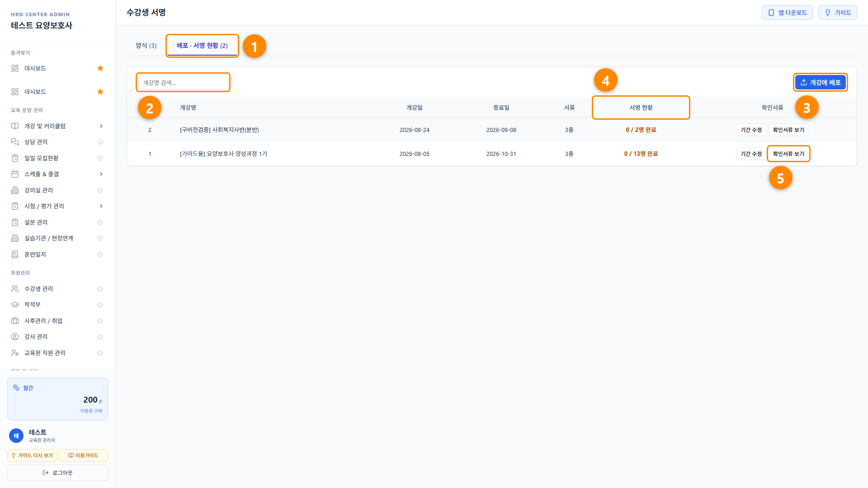Click the 설문 관리 clipboard icon
This screenshot has width=868, height=488.
tap(15, 222)
